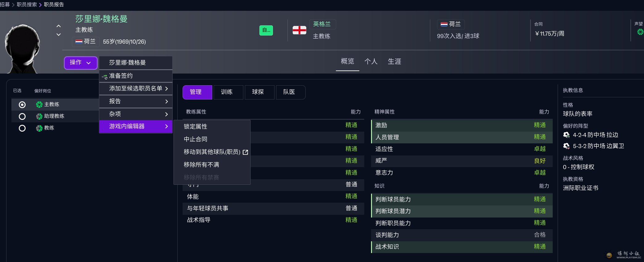Click the 英格兰 team link
Viewport: 644px width, 262px height.
pyautogui.click(x=322, y=24)
